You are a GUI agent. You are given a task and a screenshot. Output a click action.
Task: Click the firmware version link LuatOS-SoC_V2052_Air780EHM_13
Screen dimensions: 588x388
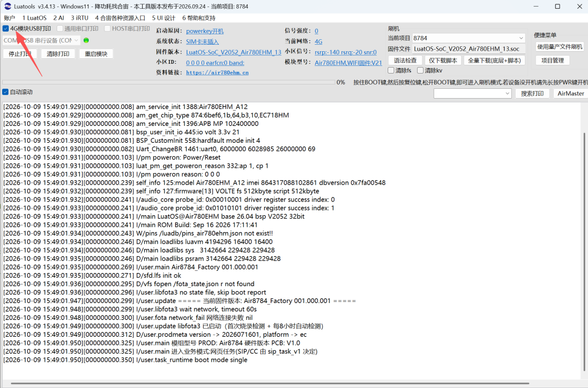tap(234, 52)
